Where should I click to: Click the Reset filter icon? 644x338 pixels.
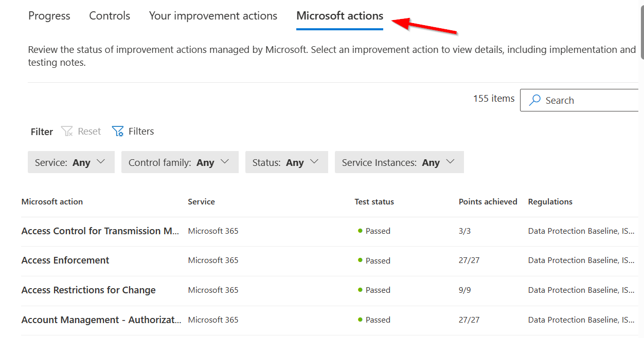67,131
